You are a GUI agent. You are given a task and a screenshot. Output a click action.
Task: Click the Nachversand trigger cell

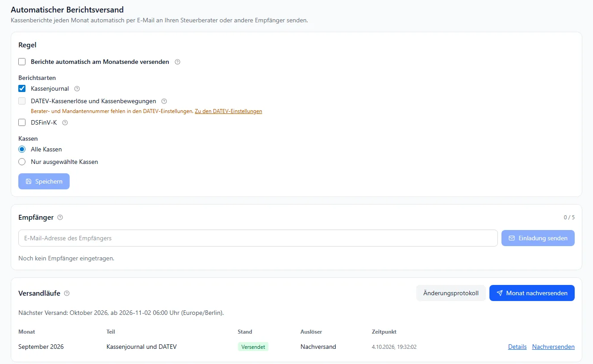pos(318,347)
